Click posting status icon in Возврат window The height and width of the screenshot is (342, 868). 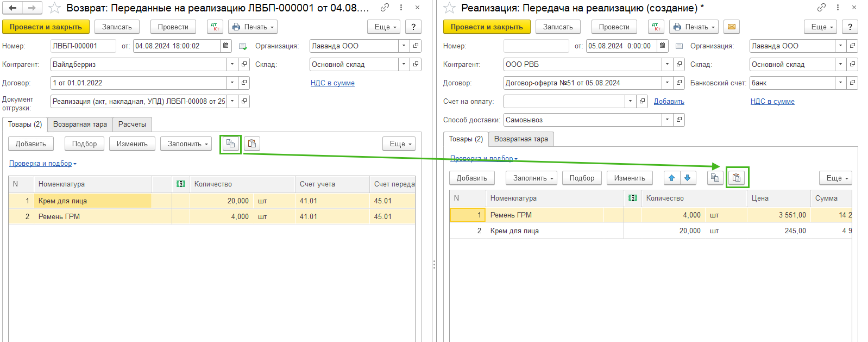click(243, 46)
